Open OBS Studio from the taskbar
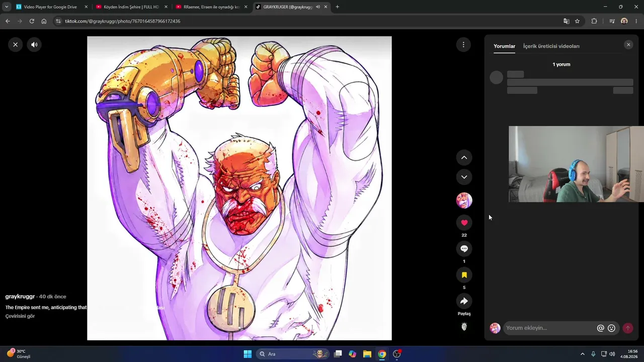 397,354
